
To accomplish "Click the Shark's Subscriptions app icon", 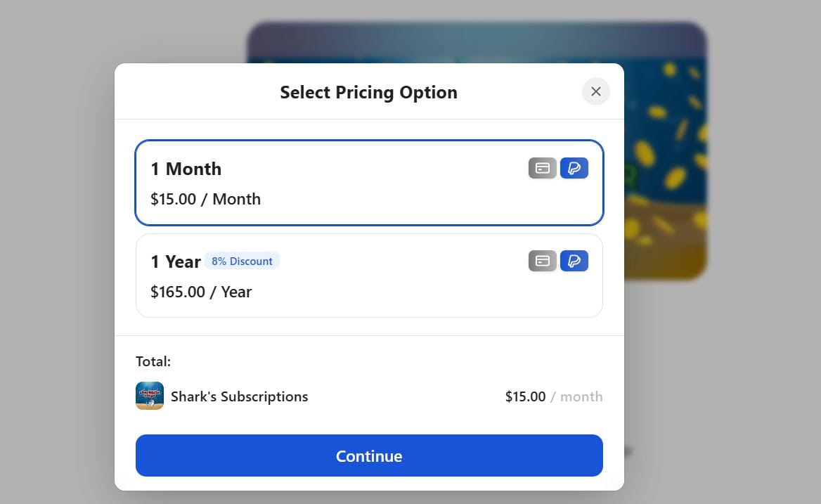I will pos(149,396).
